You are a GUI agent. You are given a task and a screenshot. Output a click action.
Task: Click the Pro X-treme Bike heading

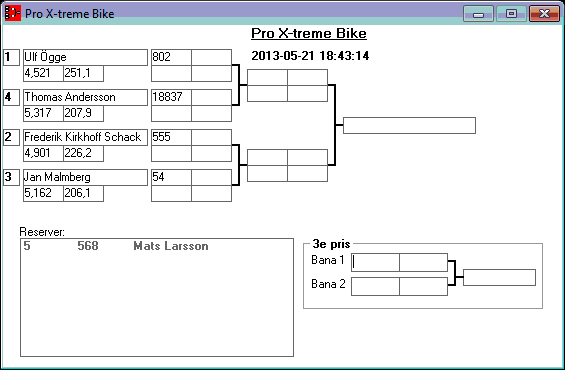tap(309, 34)
